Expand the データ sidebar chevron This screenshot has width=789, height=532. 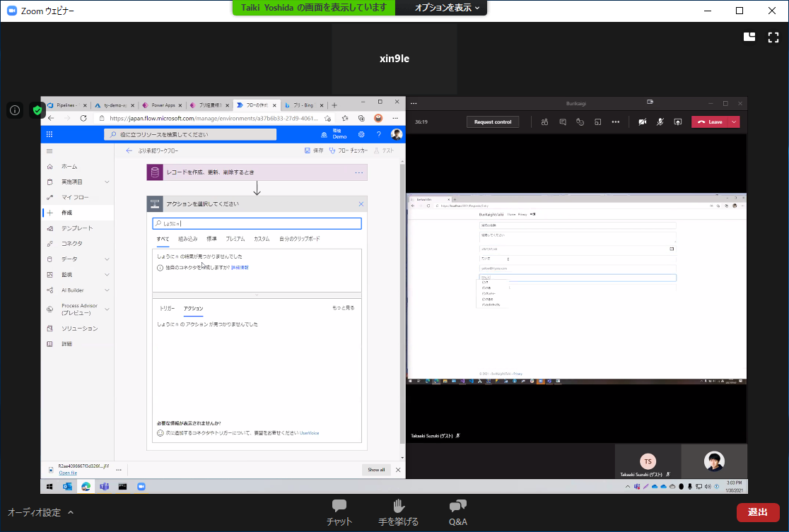tap(107, 259)
